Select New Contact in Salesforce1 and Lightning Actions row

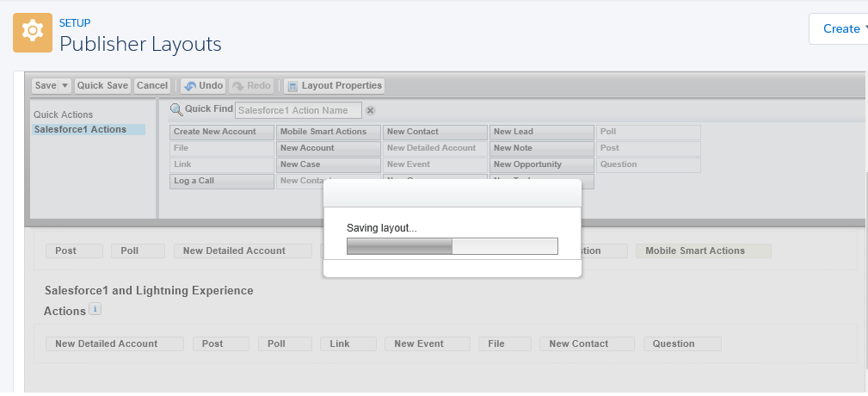587,344
